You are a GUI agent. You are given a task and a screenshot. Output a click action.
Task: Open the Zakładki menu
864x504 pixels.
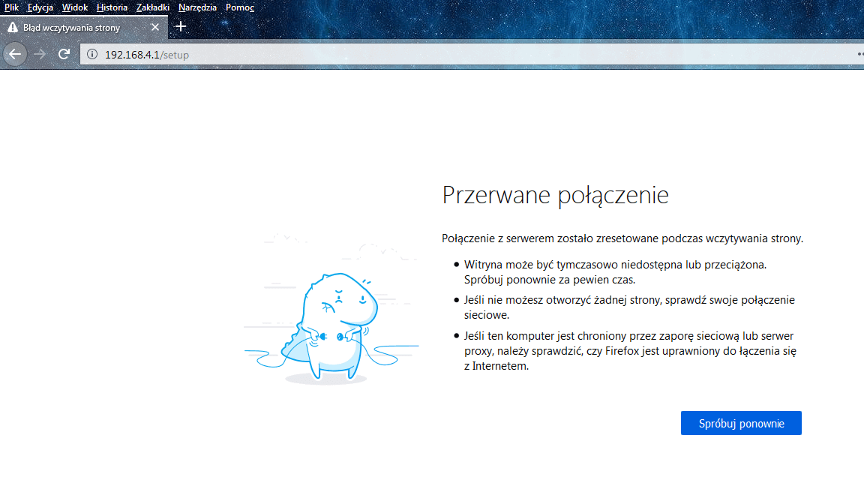[153, 7]
